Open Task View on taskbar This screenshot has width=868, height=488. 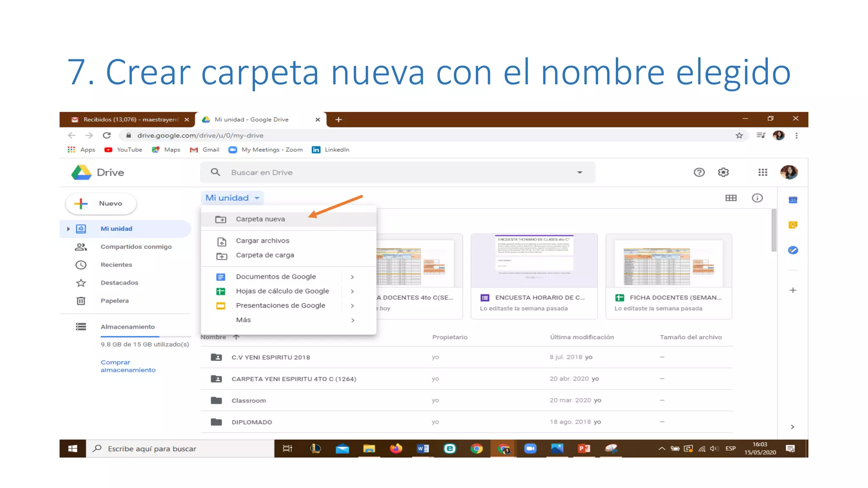click(287, 449)
